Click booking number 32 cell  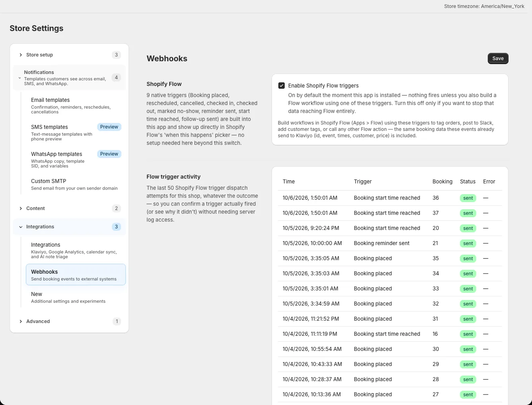436,304
